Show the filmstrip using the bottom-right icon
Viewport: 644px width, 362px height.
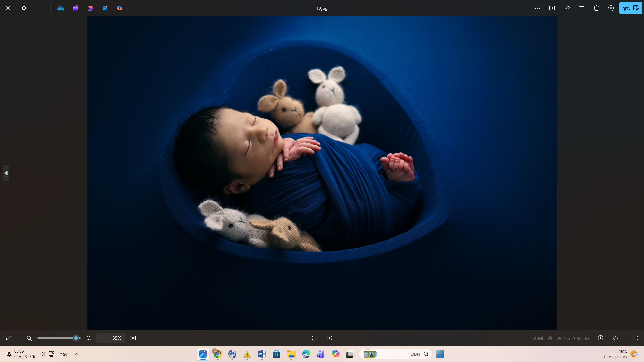tap(635, 338)
